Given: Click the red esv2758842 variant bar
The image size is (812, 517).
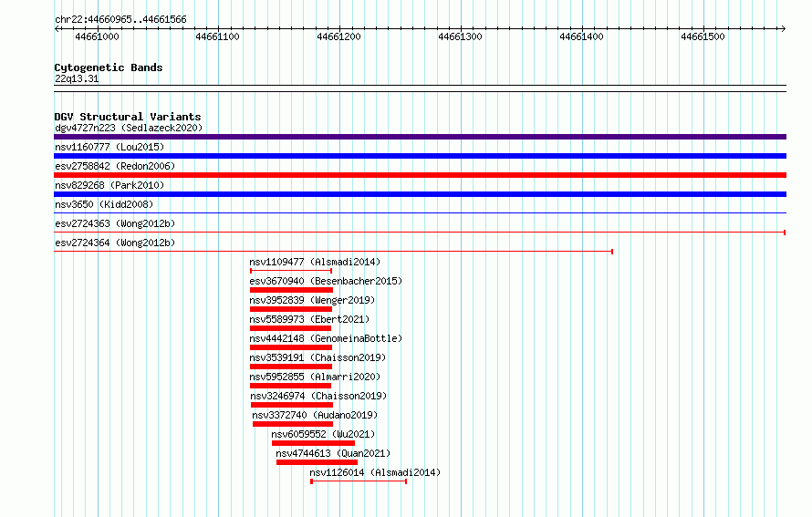Looking at the screenshot, I should [x=420, y=175].
